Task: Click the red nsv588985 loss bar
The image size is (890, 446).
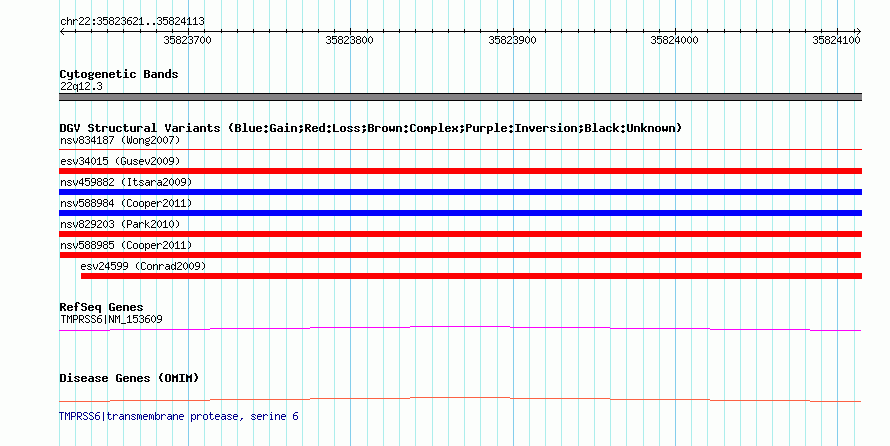Action: tap(460, 255)
